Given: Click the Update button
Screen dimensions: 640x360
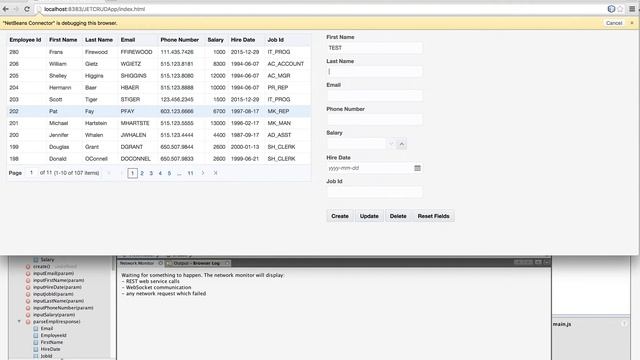Looking at the screenshot, I should point(369,216).
